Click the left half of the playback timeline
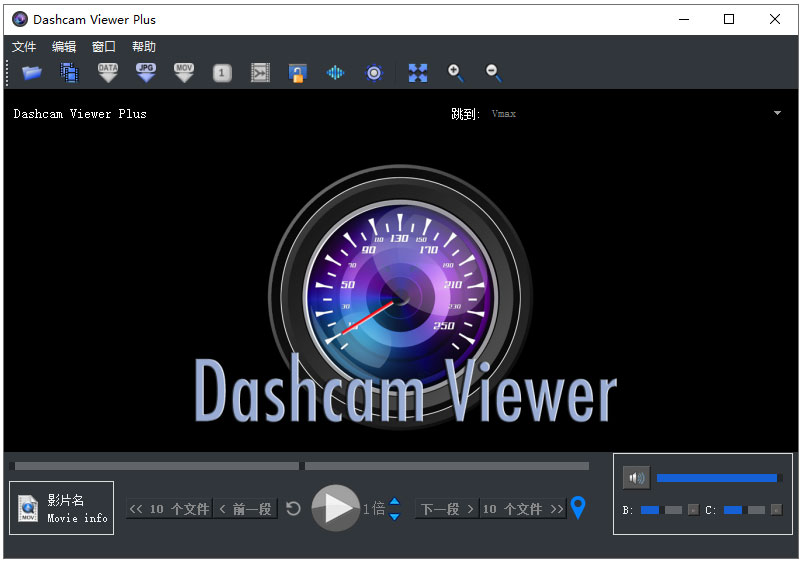Viewport: 804px width, 563px height. (157, 466)
